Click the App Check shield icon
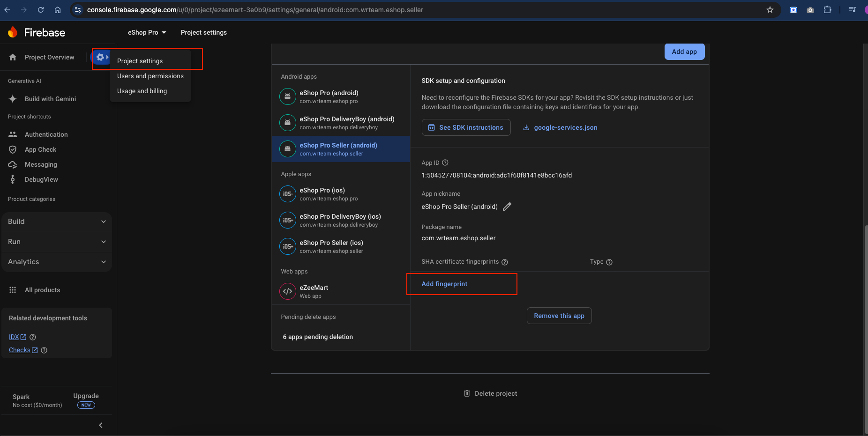The height and width of the screenshot is (436, 868). [x=13, y=149]
